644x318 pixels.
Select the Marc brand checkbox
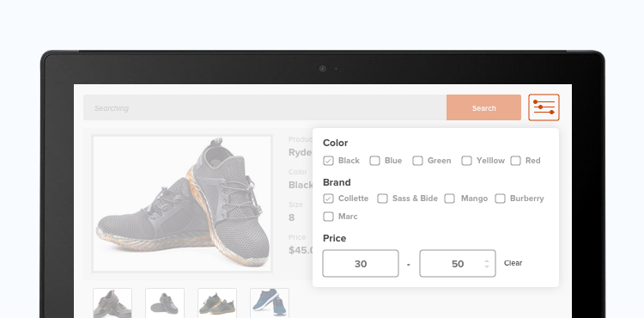pyautogui.click(x=328, y=217)
